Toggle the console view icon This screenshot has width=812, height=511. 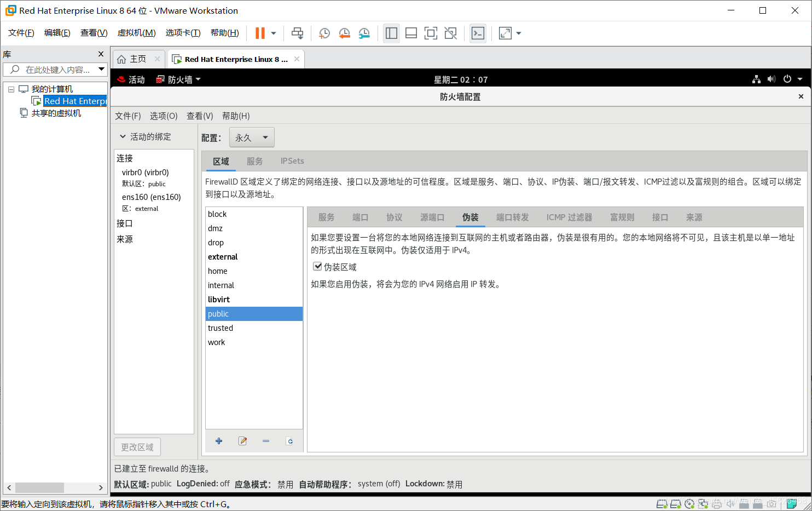point(478,33)
